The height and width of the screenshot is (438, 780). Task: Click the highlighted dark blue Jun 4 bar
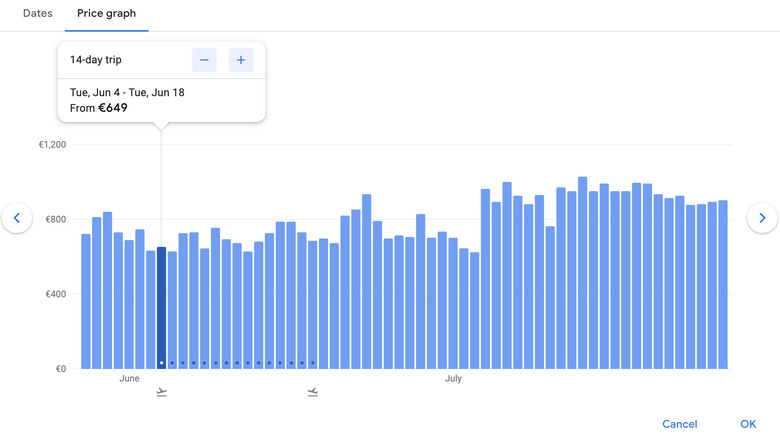(x=162, y=305)
